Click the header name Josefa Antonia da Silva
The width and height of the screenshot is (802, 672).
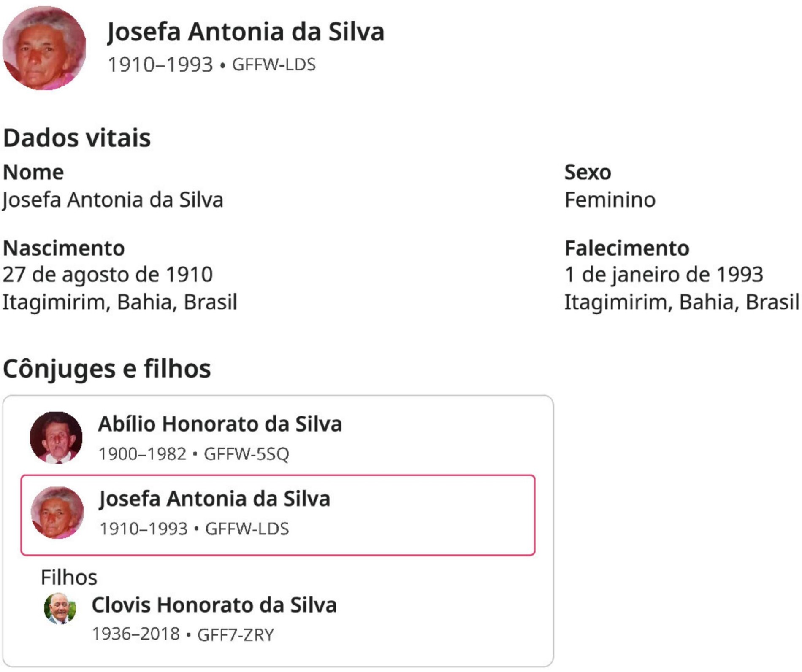(246, 32)
